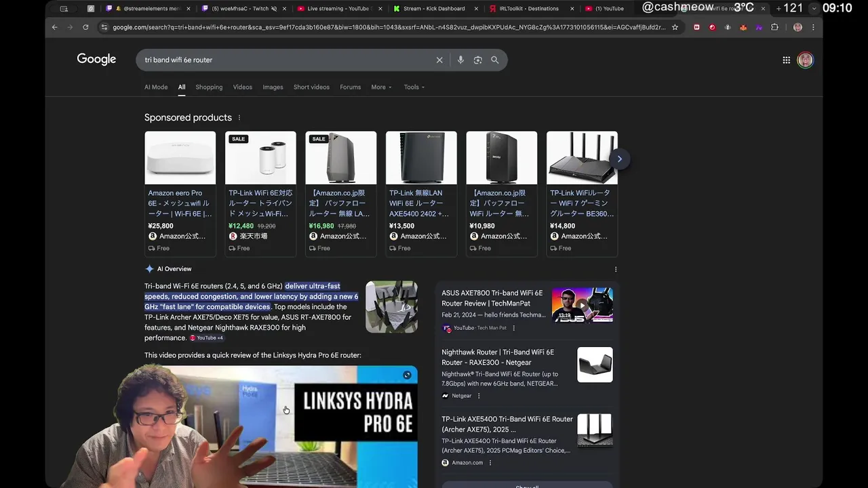Switch to the Forums tab
This screenshot has height=488, width=868.
coord(351,87)
